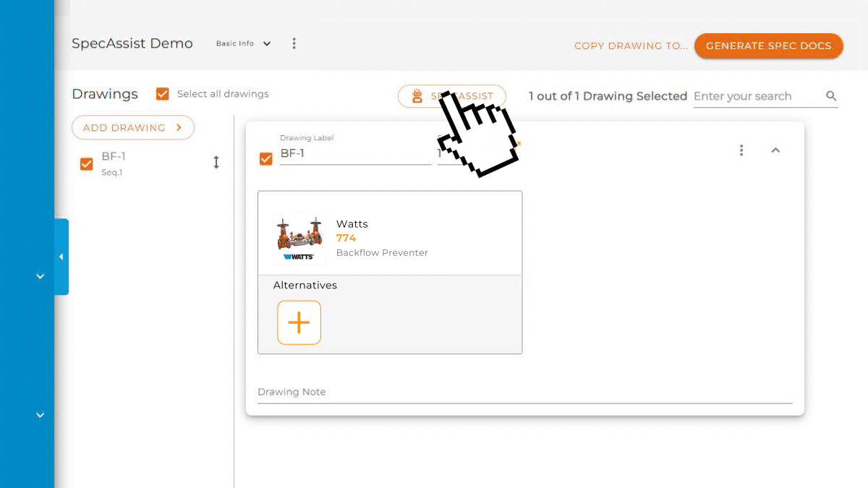Viewport: 868px width, 488px height.
Task: Click the upper chevron on the blue sidebar
Action: point(40,276)
